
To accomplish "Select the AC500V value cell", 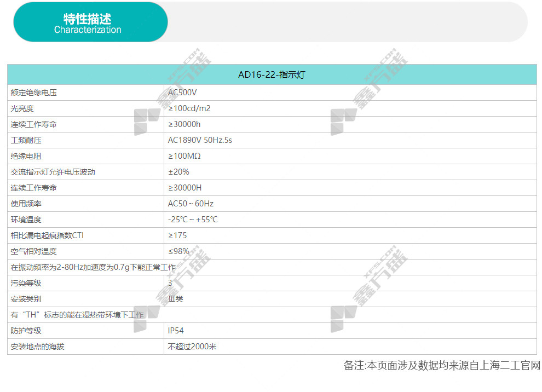I will 182,93.
